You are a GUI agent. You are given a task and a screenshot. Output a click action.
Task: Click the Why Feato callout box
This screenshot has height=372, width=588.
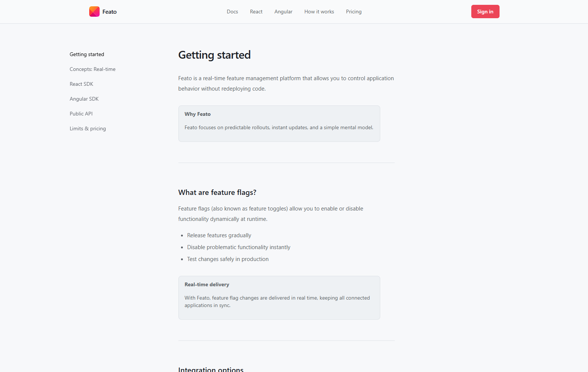(x=279, y=124)
